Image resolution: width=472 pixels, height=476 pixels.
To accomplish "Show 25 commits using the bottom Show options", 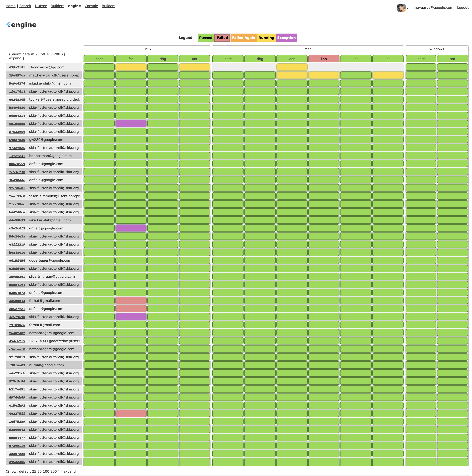I will [34, 471].
